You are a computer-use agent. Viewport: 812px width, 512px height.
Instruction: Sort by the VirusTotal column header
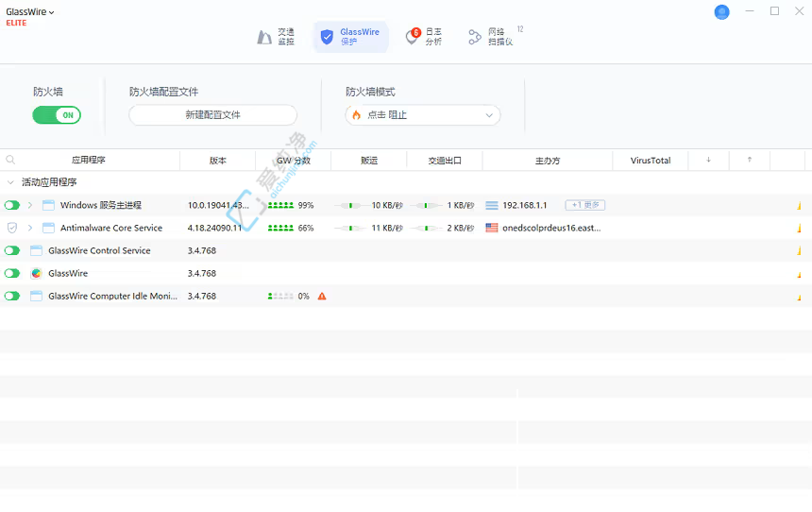pyautogui.click(x=651, y=161)
